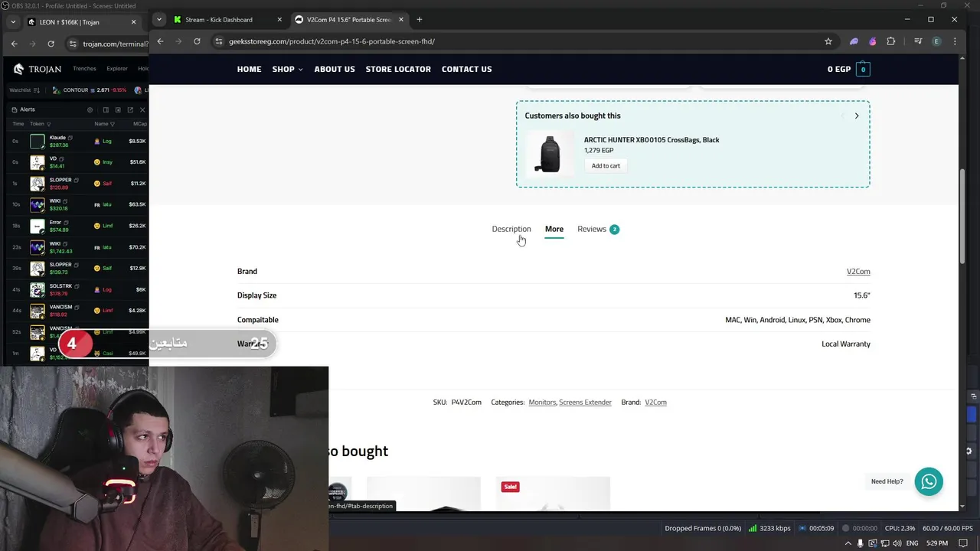Image resolution: width=980 pixels, height=551 pixels.
Task: Pop out the Alerts panel in Trojan
Action: tap(130, 109)
